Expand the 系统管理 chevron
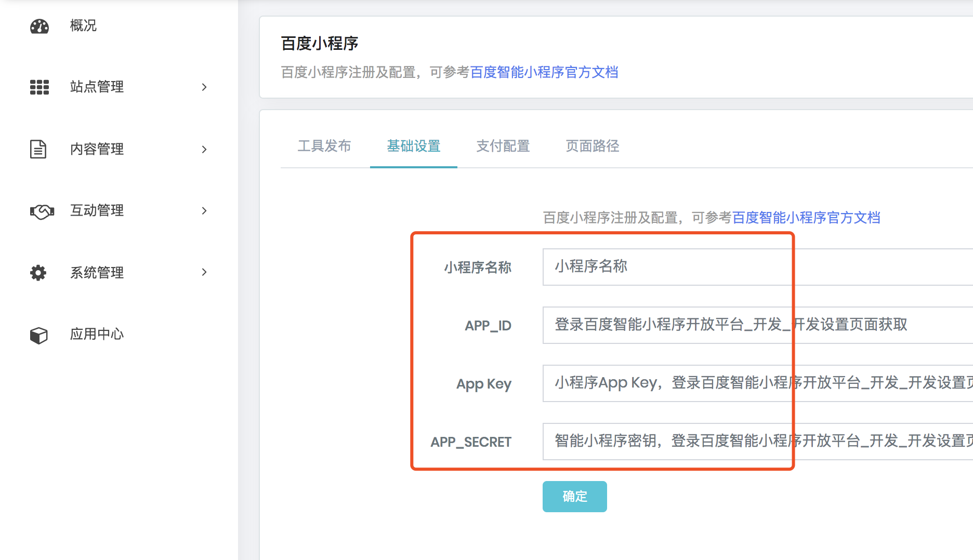This screenshot has height=560, width=973. [x=204, y=272]
